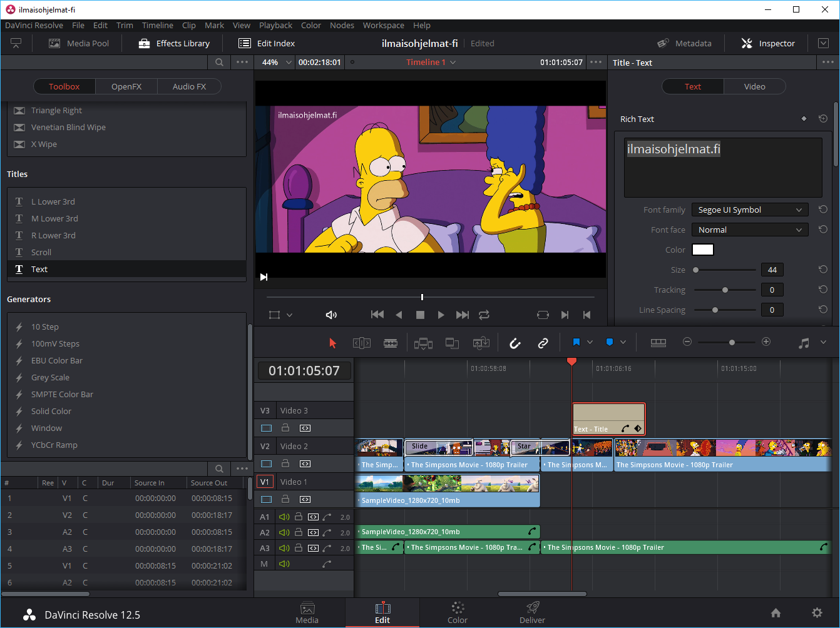Play the timeline in reverse

tap(399, 315)
